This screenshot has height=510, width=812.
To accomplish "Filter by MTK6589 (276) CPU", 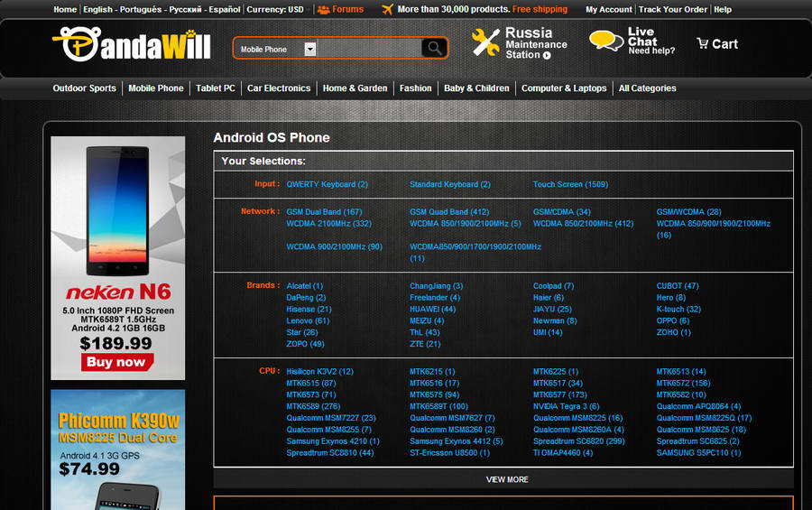I will [x=313, y=406].
